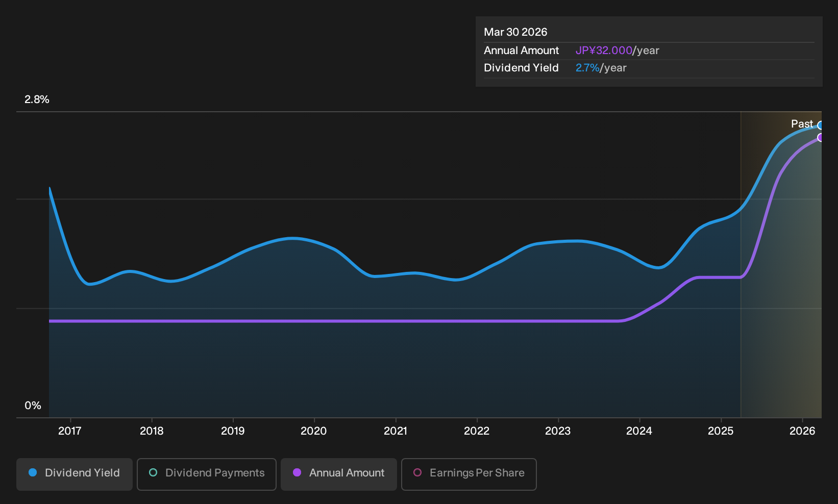Image resolution: width=838 pixels, height=504 pixels.
Task: Click the pink Earnings Per Share circle
Action: pyautogui.click(x=417, y=473)
